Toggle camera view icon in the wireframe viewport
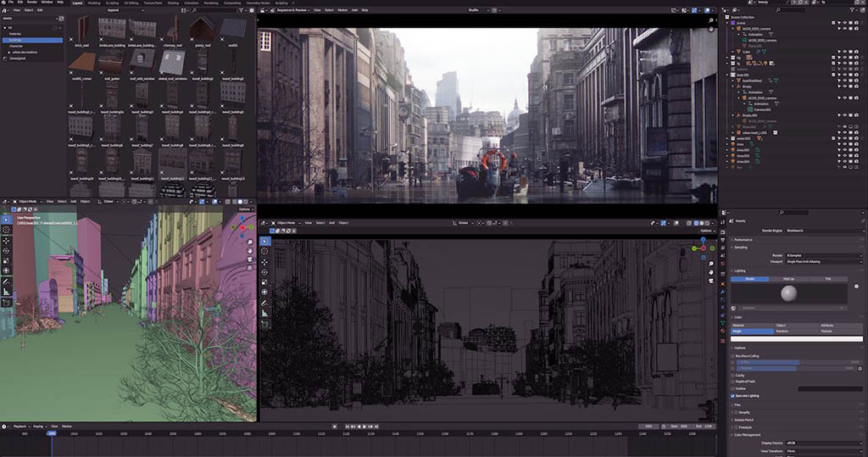This screenshot has height=457, width=868. (711, 281)
